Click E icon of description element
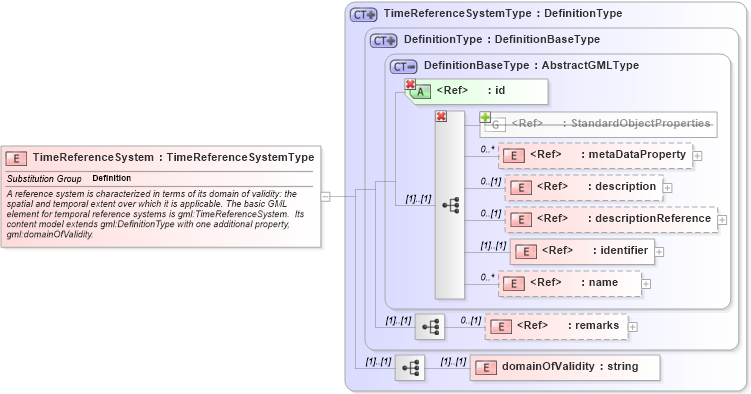Image resolution: width=751 pixels, height=394 pixels. (521, 188)
